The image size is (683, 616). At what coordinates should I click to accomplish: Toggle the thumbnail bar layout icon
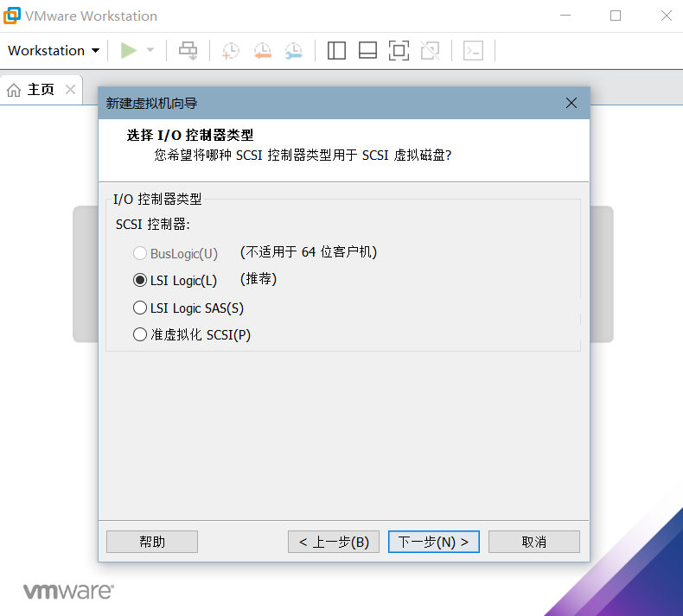pos(367,50)
